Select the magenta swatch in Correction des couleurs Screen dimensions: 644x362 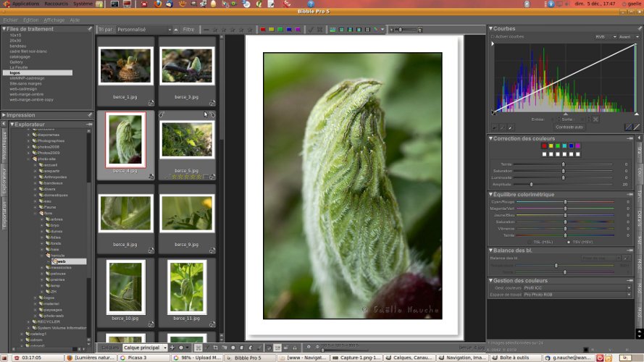point(578,146)
